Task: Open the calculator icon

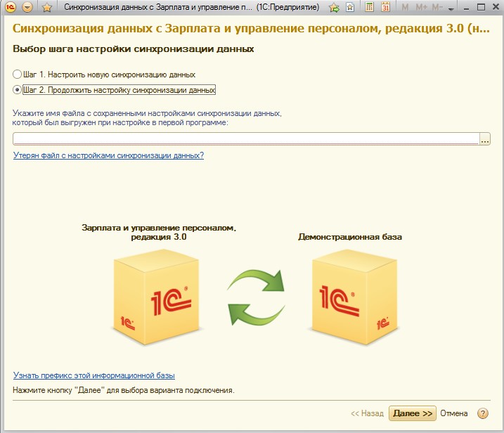Action: click(x=370, y=7)
